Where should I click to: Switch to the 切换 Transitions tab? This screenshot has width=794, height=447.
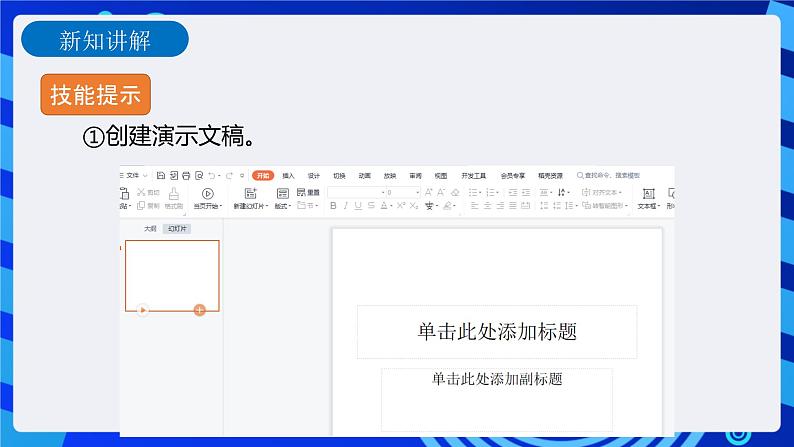(339, 175)
